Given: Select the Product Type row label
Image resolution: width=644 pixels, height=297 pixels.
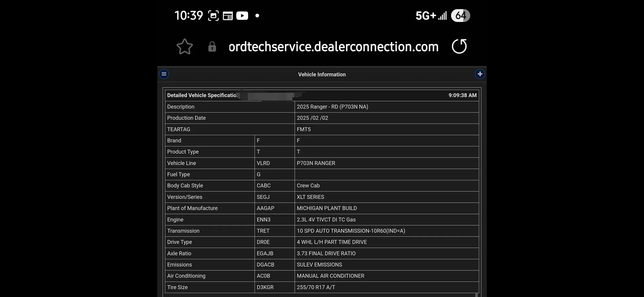Looking at the screenshot, I should [x=183, y=152].
